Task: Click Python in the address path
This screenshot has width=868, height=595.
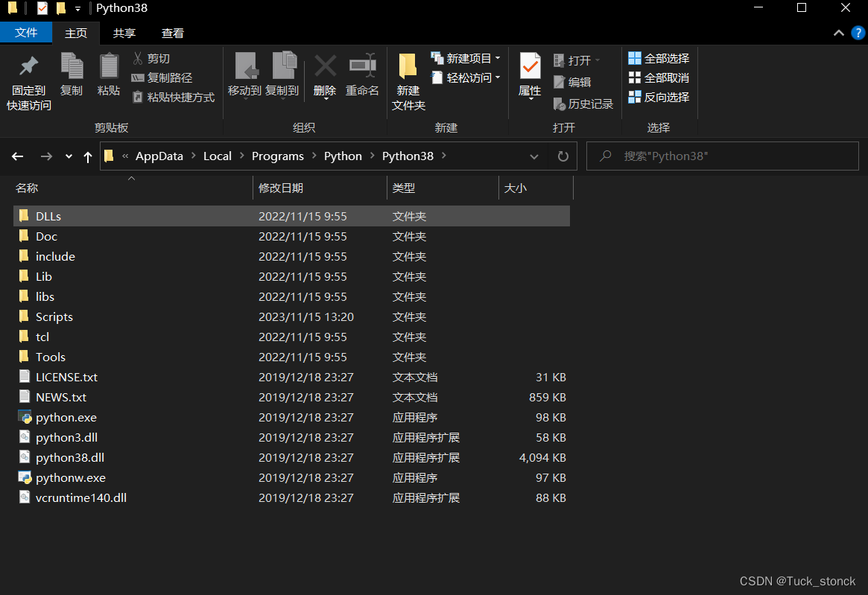Action: pos(343,156)
